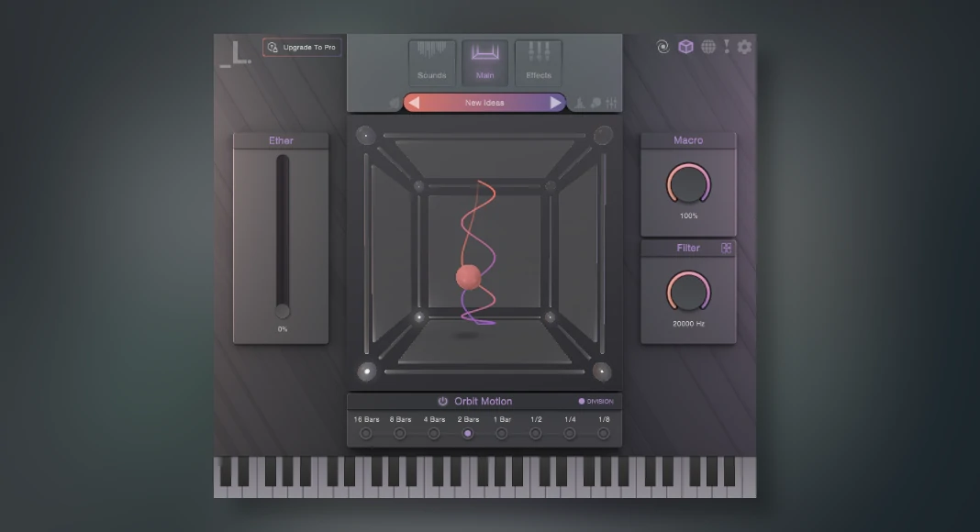Go to next preset with right arrow

tap(556, 103)
